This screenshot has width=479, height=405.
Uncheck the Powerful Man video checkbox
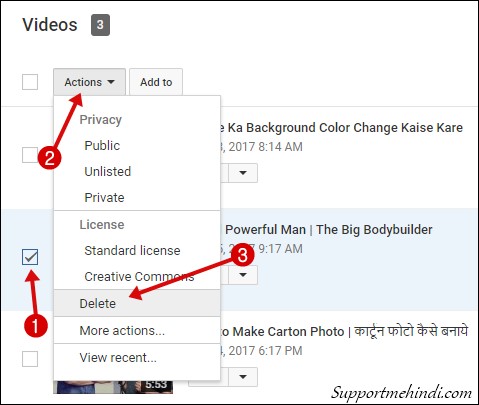pos(30,257)
